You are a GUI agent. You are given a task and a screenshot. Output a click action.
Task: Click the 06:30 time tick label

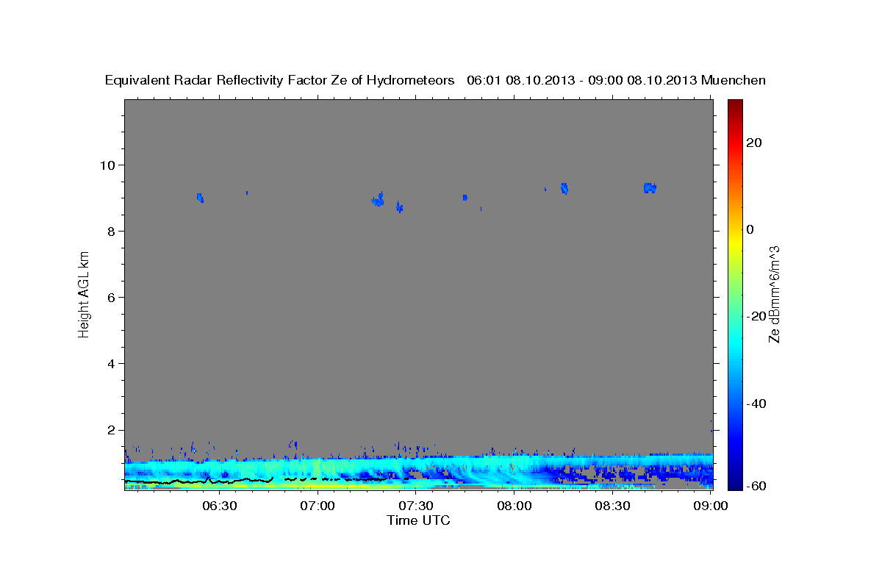(x=221, y=506)
